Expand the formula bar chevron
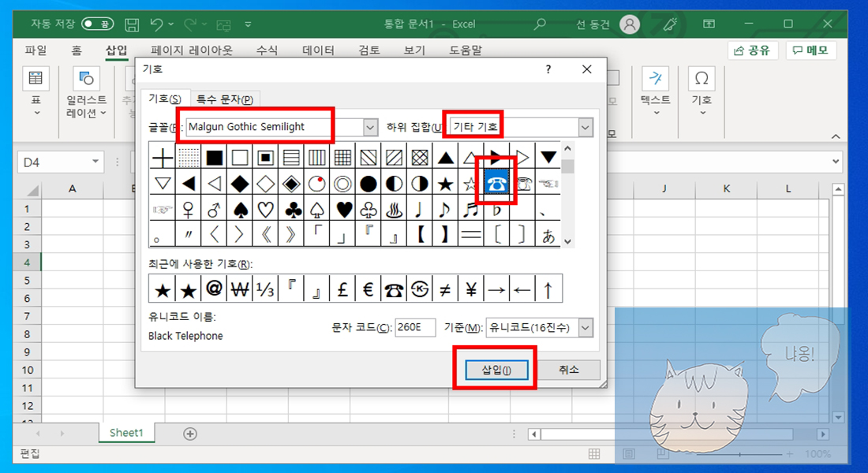The width and height of the screenshot is (868, 473). tap(836, 162)
